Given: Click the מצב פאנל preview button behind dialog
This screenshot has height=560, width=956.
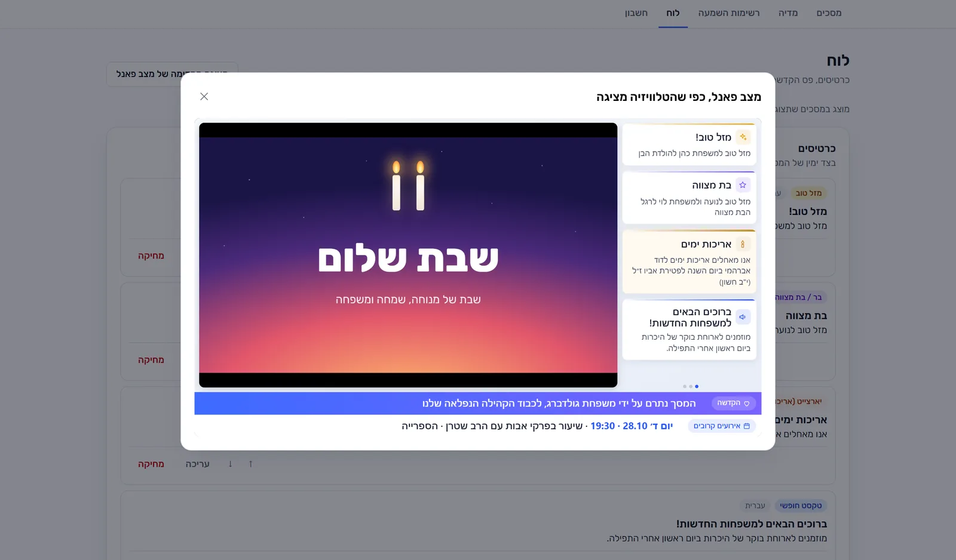Looking at the screenshot, I should click(x=172, y=74).
